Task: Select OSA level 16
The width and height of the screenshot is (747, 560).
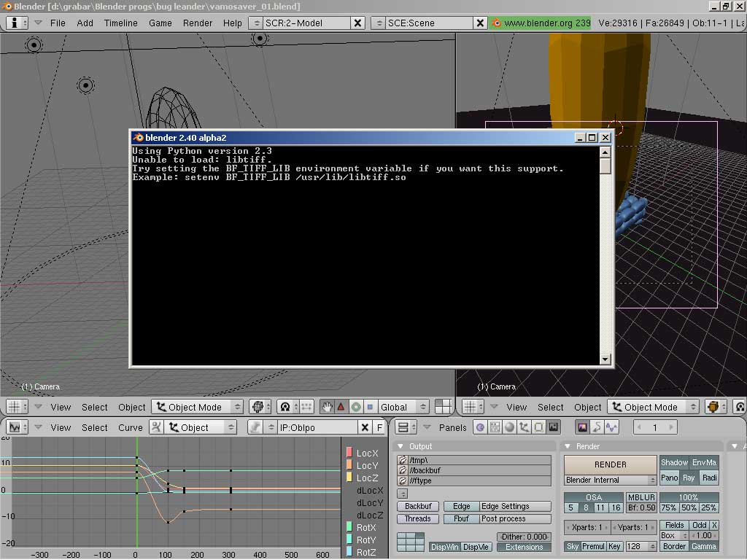Action: [616, 508]
